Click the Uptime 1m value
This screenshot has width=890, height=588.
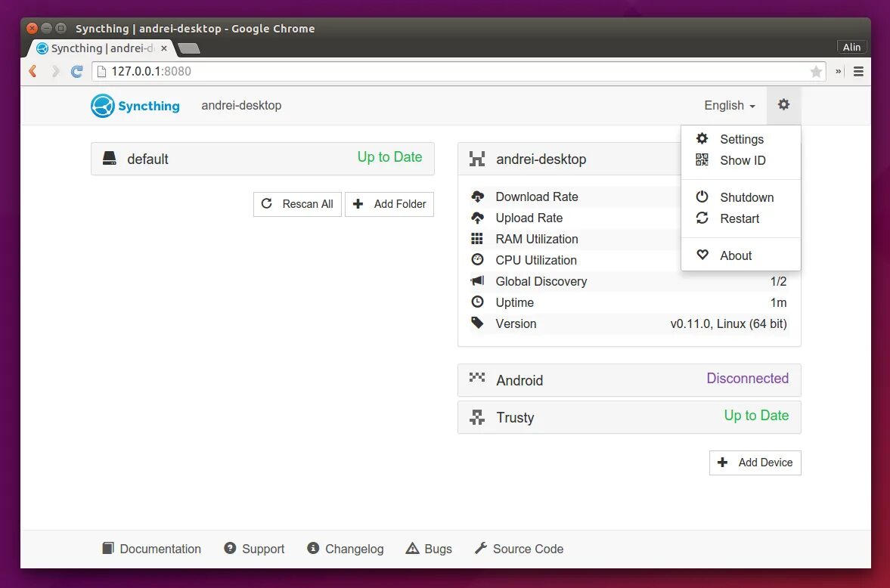778,302
